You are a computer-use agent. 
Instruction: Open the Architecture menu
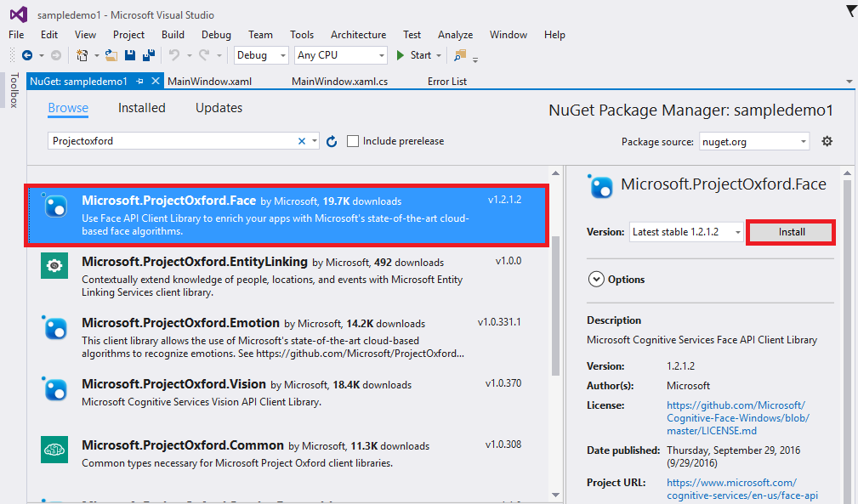(358, 35)
